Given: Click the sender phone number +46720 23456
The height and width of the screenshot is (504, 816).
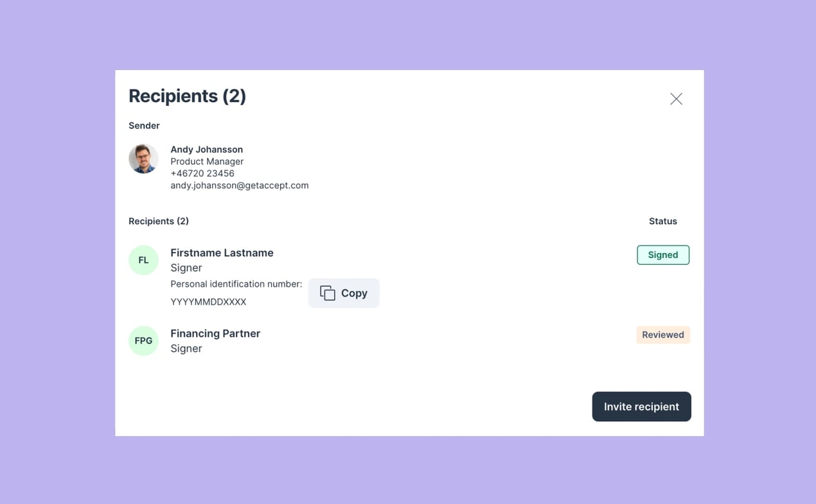Looking at the screenshot, I should (202, 173).
